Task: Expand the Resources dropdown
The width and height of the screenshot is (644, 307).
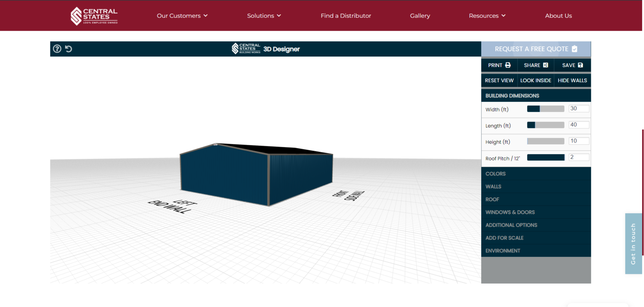Action: [x=487, y=16]
